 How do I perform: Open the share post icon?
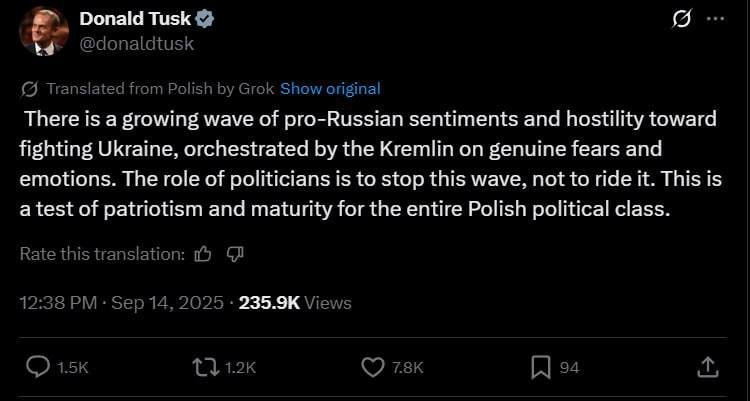pos(706,367)
